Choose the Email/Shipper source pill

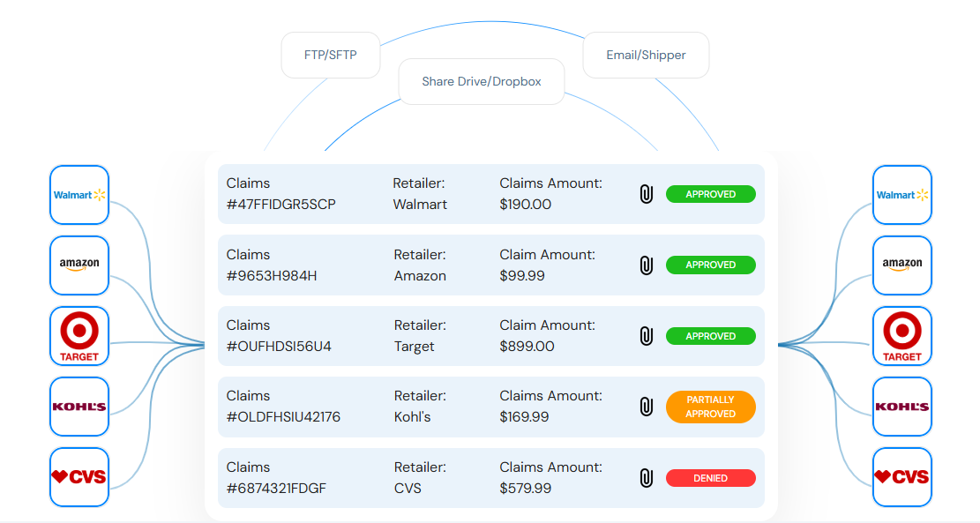point(646,55)
